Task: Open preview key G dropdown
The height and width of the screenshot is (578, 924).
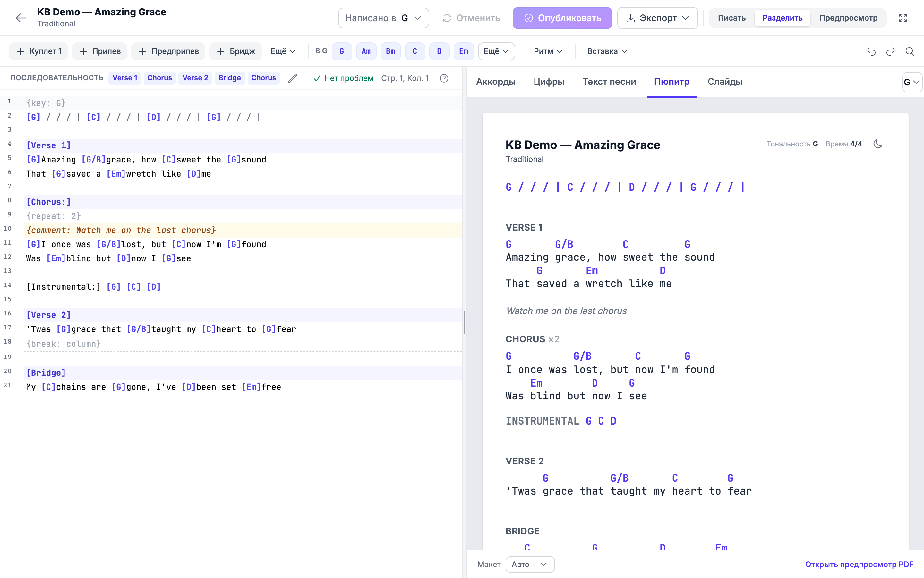Action: 912,82
